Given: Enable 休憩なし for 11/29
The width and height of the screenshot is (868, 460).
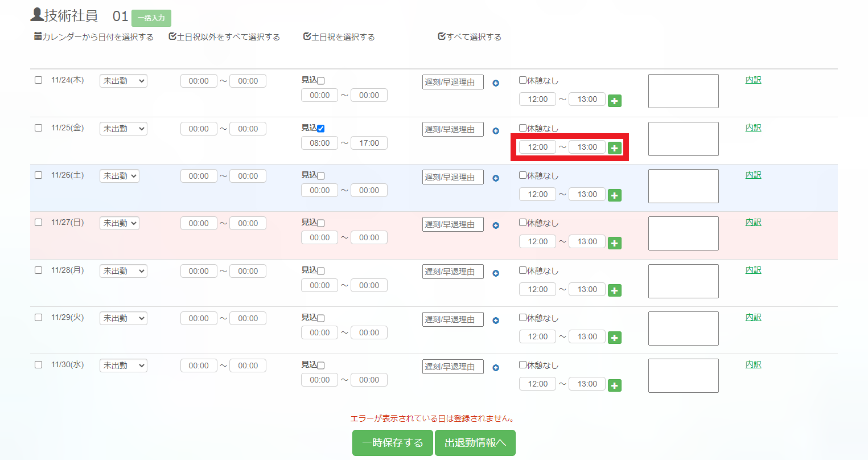Looking at the screenshot, I should pyautogui.click(x=523, y=318).
